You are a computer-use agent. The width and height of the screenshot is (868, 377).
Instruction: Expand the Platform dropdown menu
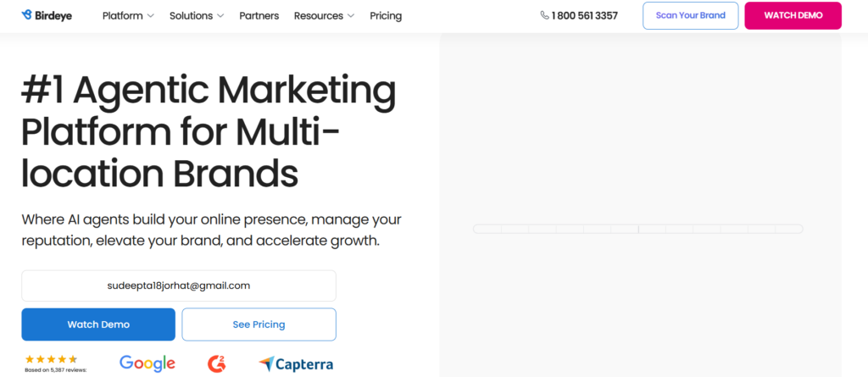[x=128, y=16]
